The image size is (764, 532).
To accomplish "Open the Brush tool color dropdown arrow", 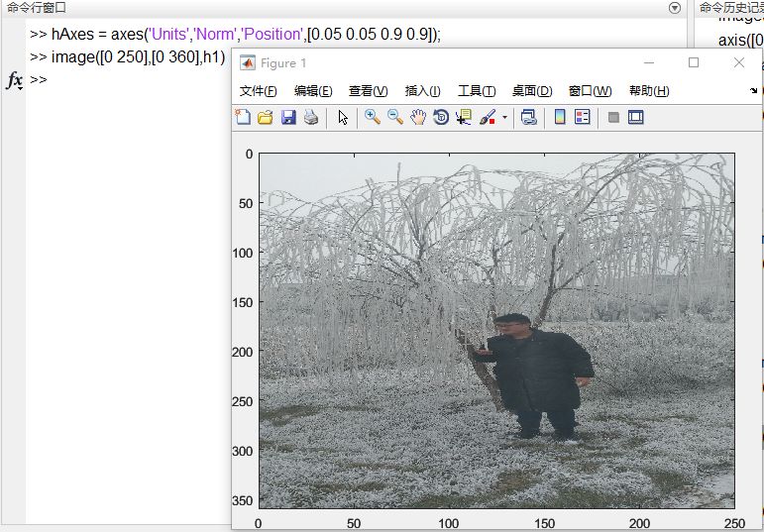I will [504, 118].
